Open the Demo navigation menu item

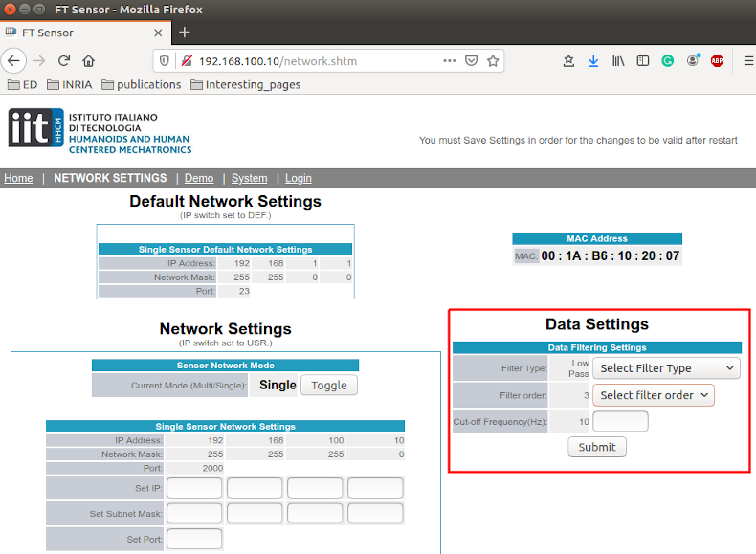point(199,178)
